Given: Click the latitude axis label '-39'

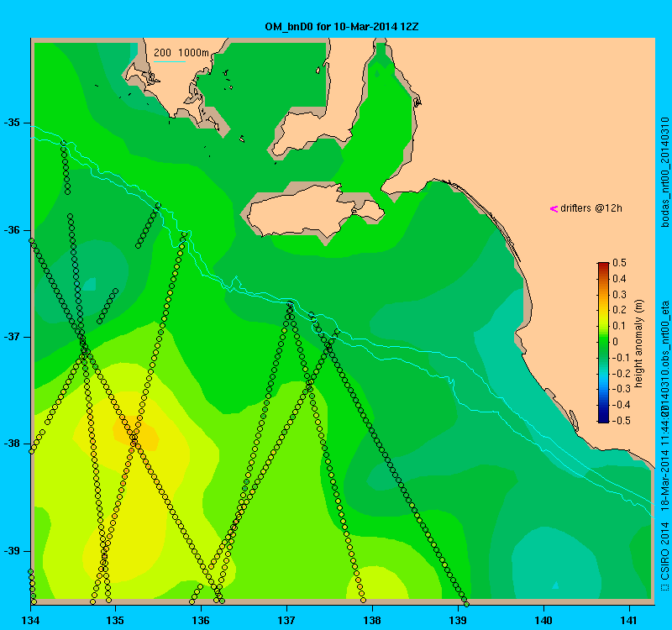Looking at the screenshot, I should point(12,551).
